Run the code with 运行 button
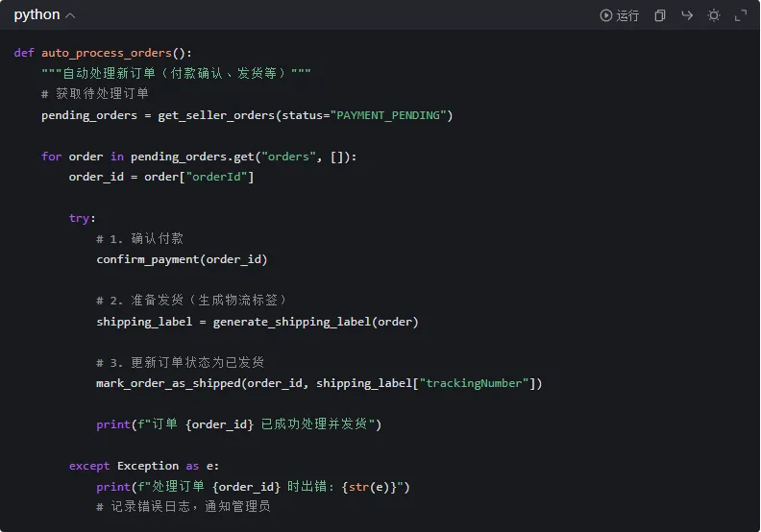The image size is (761, 532). click(x=620, y=15)
